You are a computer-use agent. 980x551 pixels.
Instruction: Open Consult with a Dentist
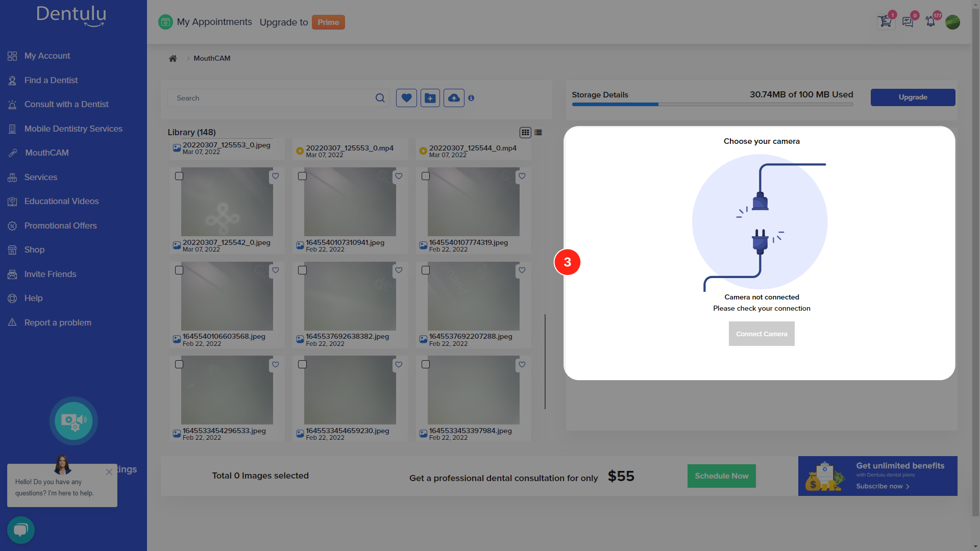pos(66,104)
